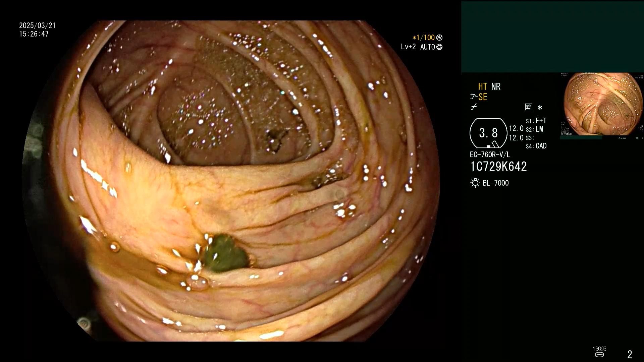Click the scope model EC-760R-V/L text

coord(490,155)
